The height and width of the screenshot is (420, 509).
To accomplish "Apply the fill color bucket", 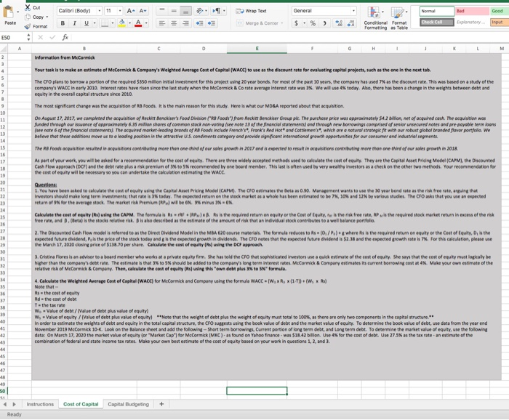I will pyautogui.click(x=122, y=23).
